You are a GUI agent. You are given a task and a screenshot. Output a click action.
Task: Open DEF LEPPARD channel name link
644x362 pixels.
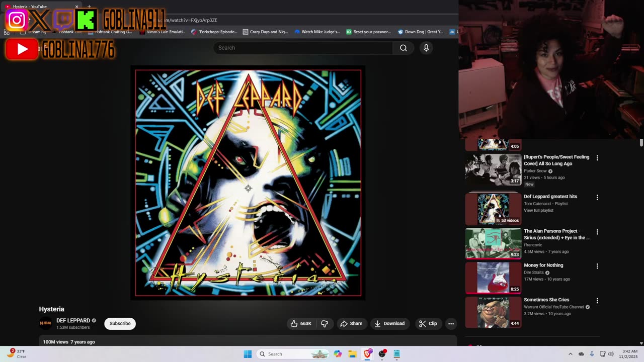pos(73,320)
